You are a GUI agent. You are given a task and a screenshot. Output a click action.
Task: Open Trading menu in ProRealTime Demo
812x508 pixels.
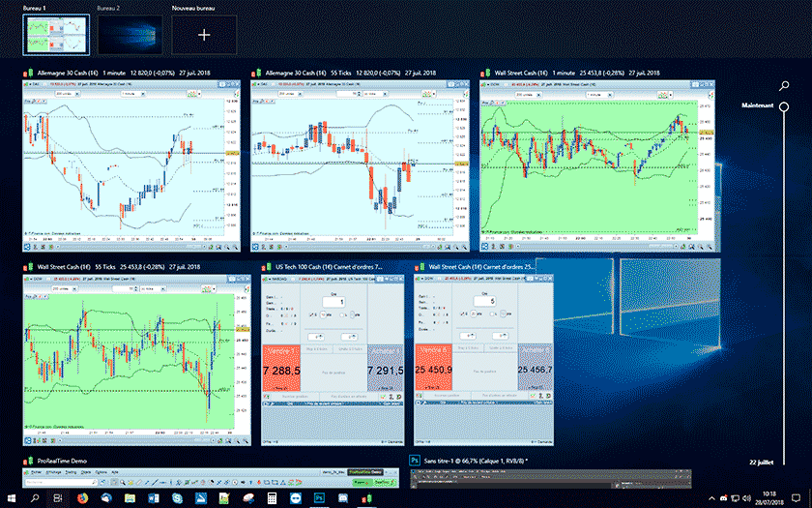(x=71, y=472)
